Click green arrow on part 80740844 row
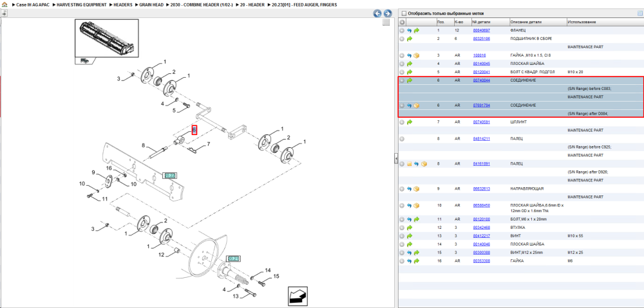The width and height of the screenshot is (644, 308). click(410, 80)
